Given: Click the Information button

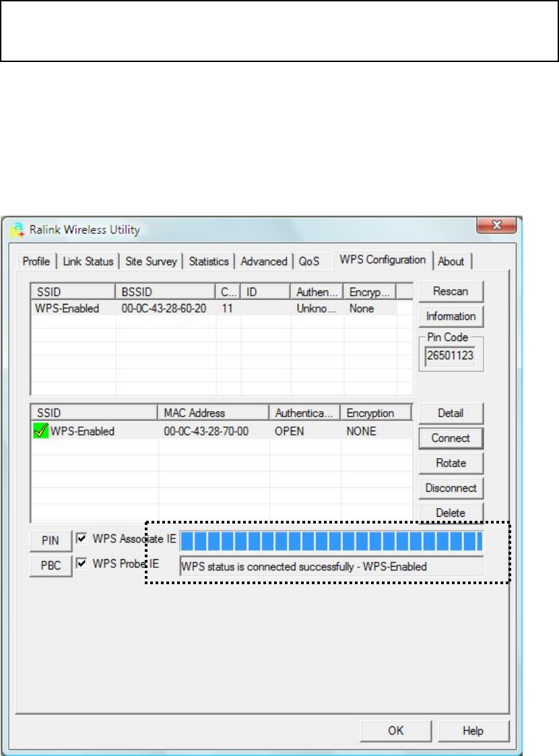Looking at the screenshot, I should pyautogui.click(x=451, y=316).
